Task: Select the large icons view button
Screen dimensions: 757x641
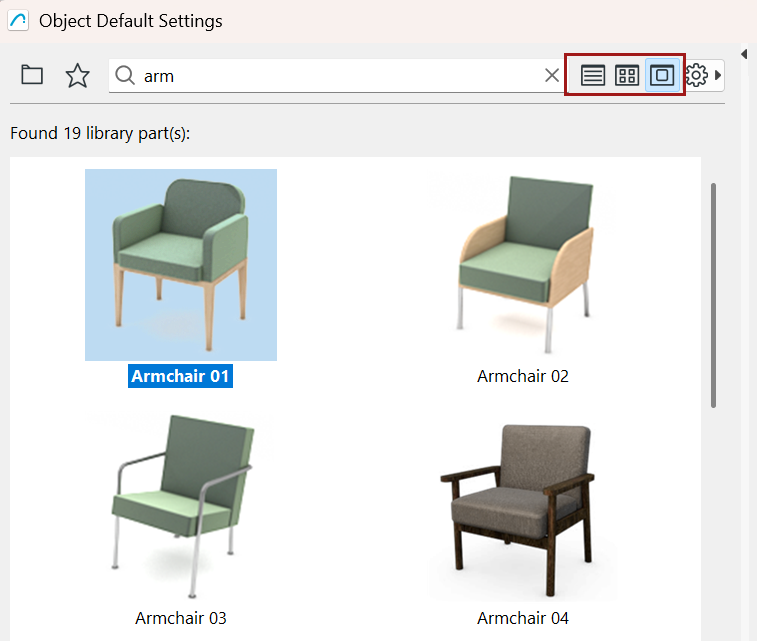Action: [x=662, y=75]
